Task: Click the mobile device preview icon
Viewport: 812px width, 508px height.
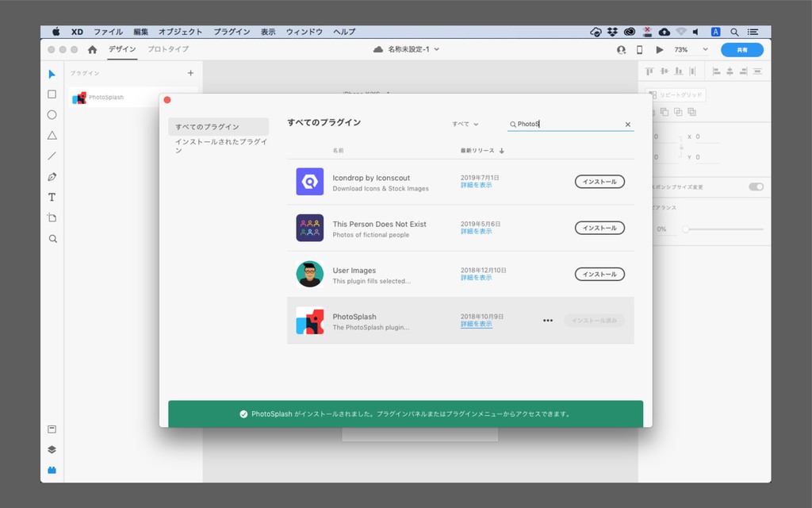Action: [x=640, y=50]
